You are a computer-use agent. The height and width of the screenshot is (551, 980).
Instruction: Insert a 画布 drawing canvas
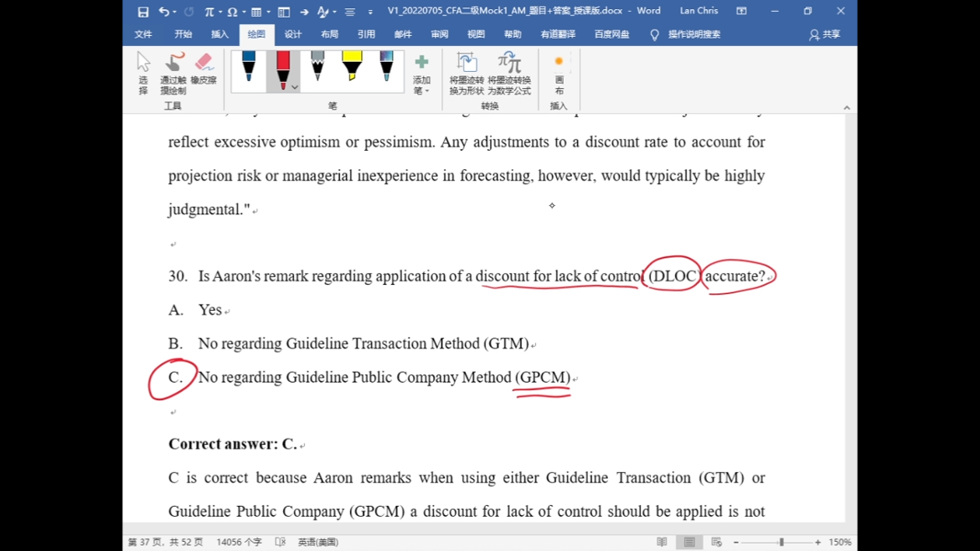point(559,74)
